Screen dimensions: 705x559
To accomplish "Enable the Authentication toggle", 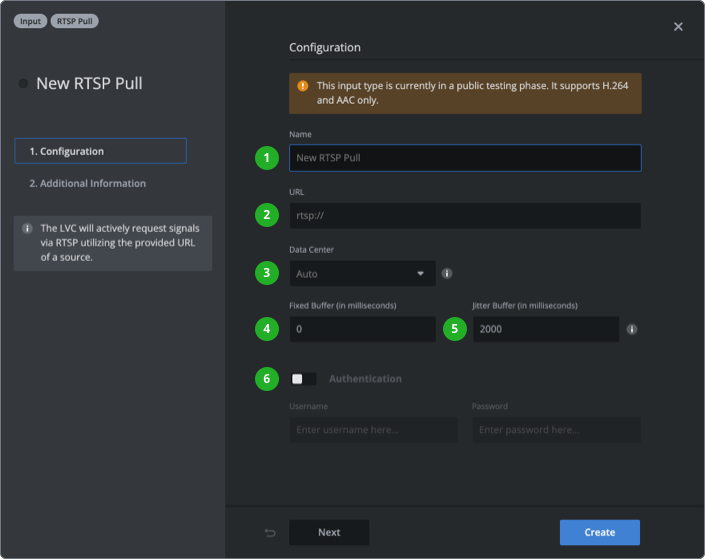I will tap(303, 379).
